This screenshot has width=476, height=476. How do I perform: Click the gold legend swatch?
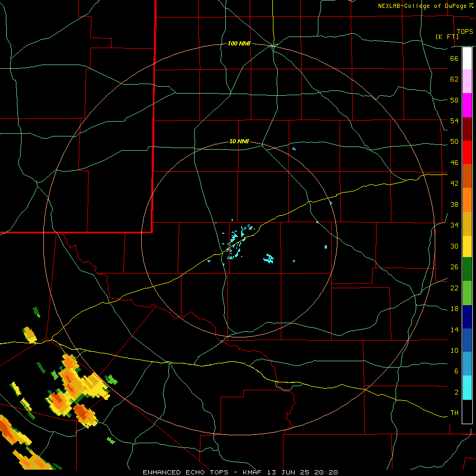pos(467,224)
